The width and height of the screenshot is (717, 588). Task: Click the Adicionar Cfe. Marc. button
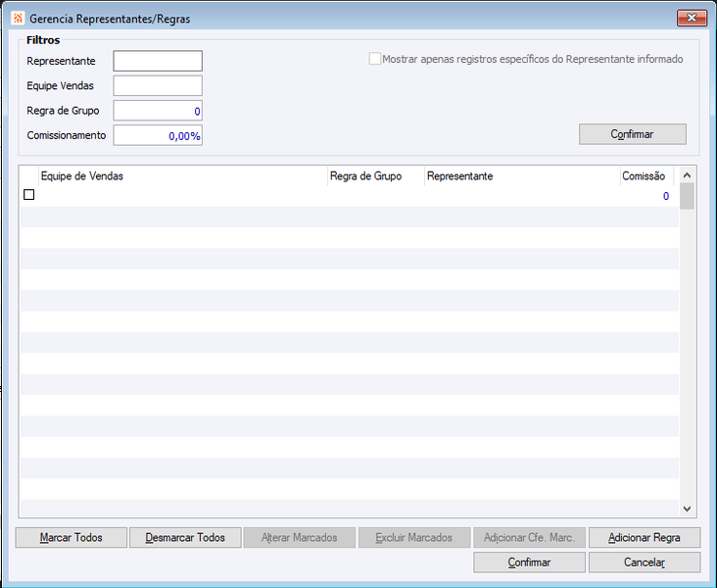coord(530,538)
